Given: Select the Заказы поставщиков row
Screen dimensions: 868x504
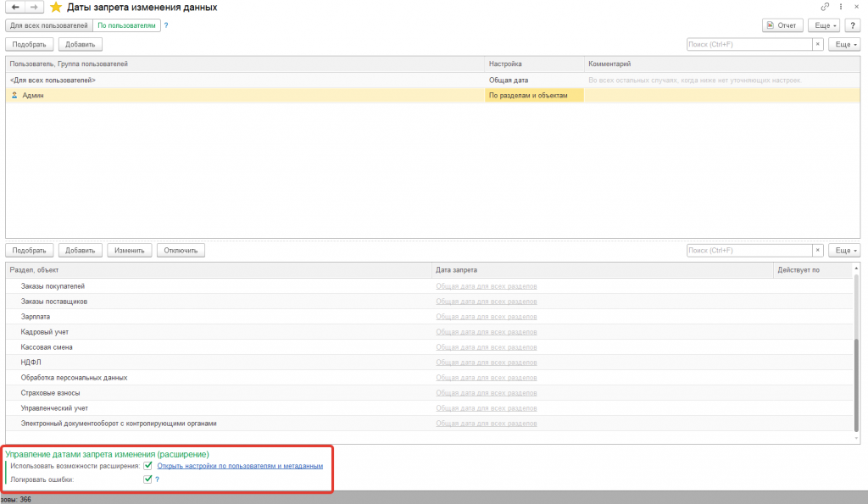Looking at the screenshot, I should [x=430, y=302].
